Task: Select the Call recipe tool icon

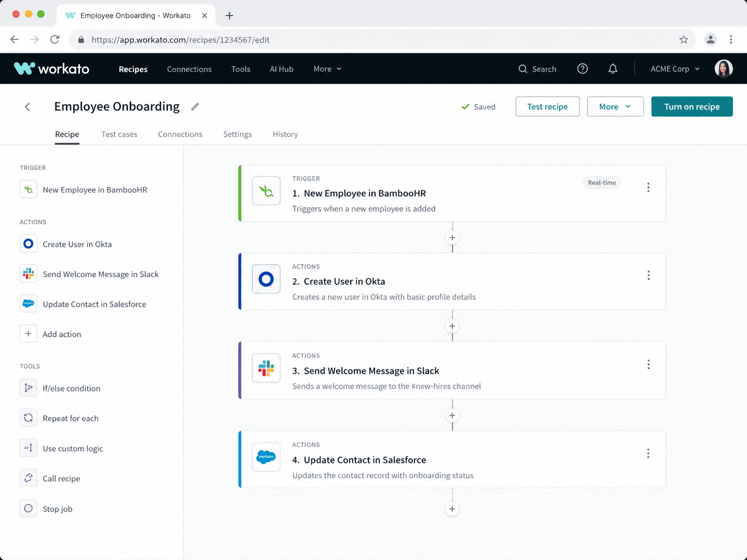Action: (28, 478)
